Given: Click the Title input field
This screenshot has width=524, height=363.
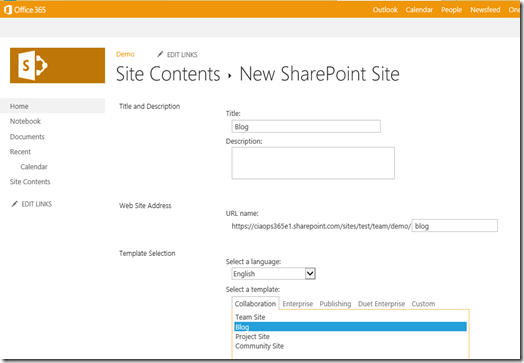Looking at the screenshot, I should 306,126.
